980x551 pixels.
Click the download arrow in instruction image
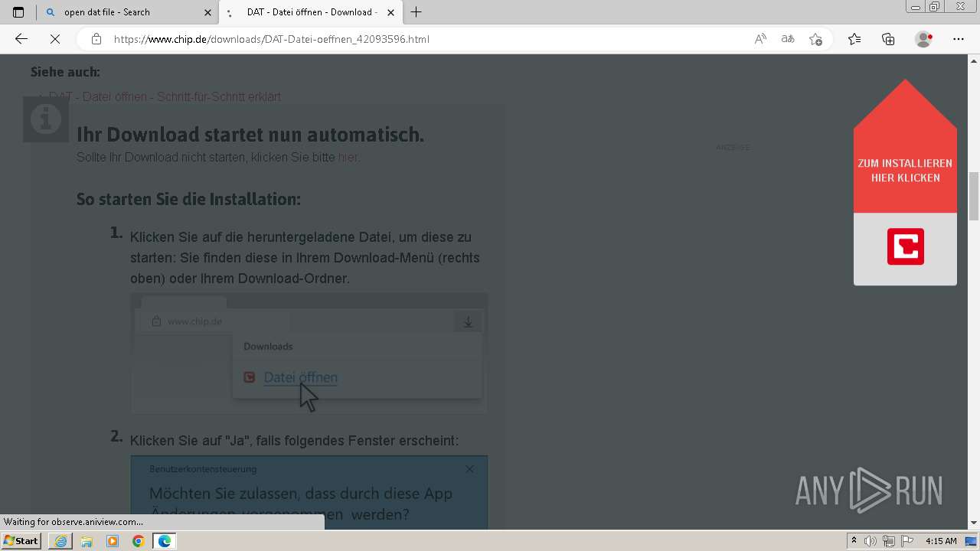pyautogui.click(x=468, y=321)
